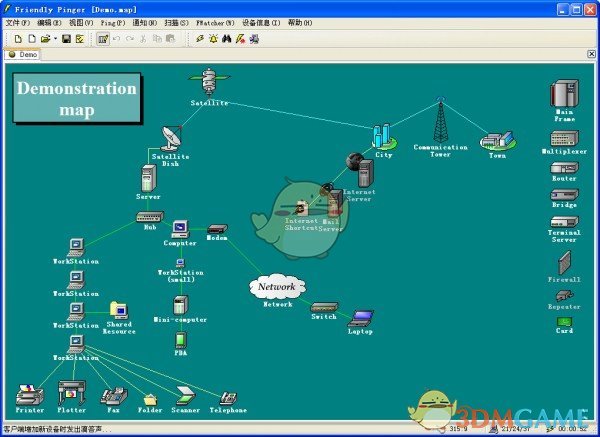The image size is (600, 437).
Task: Open the 文件(F) menu
Action: click(18, 23)
